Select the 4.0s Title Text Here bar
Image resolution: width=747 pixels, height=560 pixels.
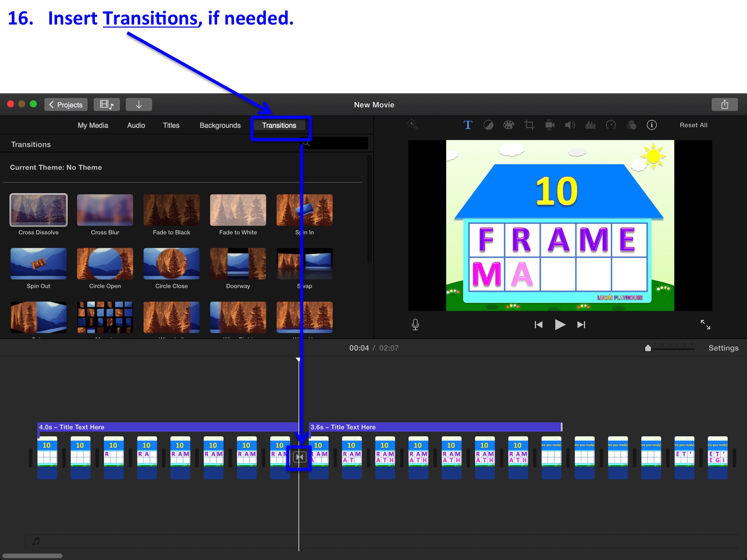click(x=168, y=427)
